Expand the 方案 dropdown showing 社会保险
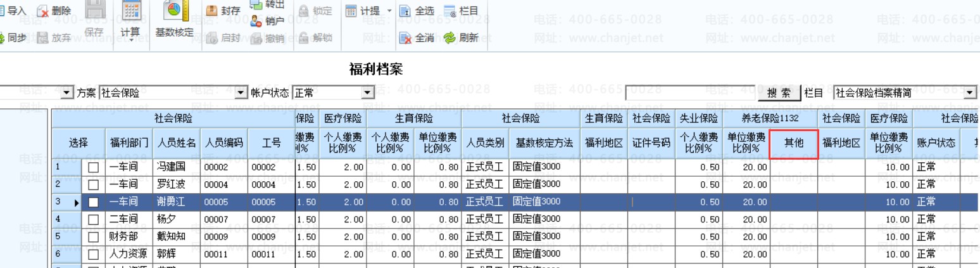Viewport: 980px width, 268px height. (241, 93)
